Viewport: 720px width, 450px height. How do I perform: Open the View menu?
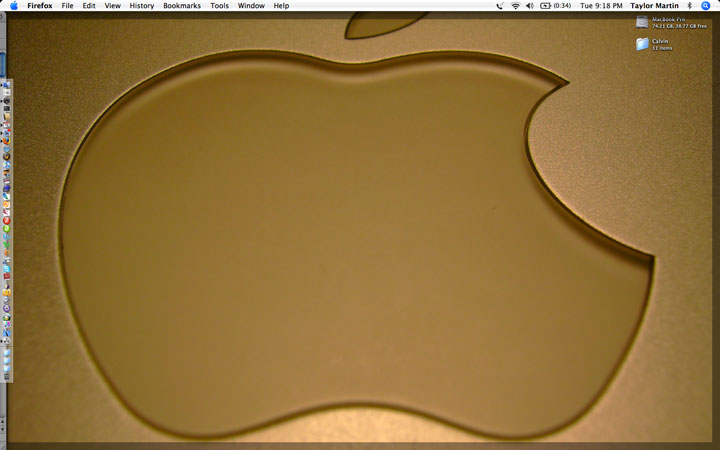112,6
